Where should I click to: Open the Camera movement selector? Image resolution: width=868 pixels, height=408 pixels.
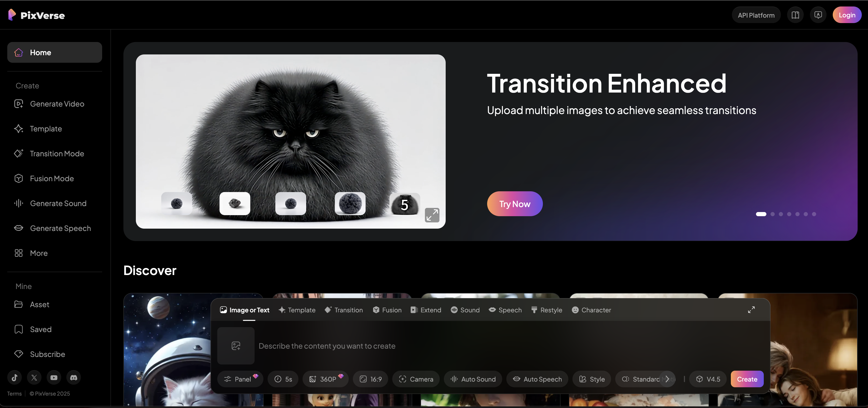(x=416, y=379)
